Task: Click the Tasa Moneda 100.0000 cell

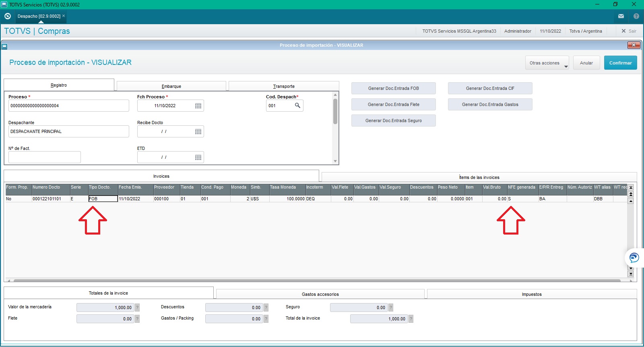Action: point(287,199)
